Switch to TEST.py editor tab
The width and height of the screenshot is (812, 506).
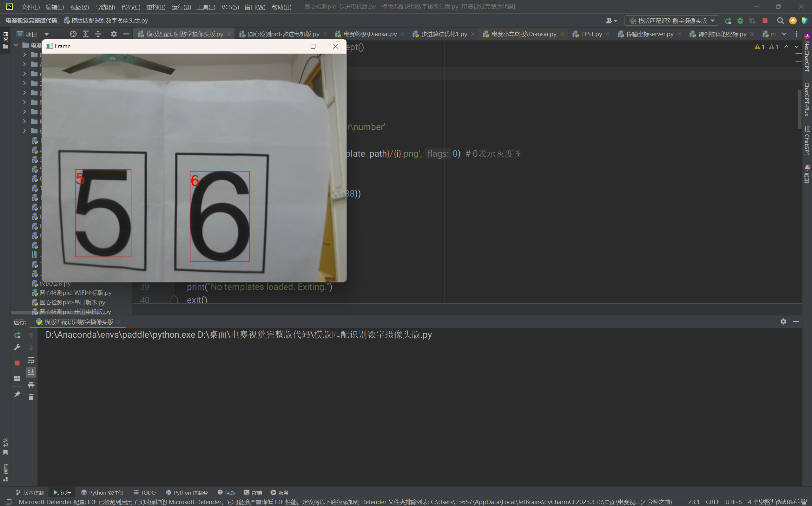591,34
